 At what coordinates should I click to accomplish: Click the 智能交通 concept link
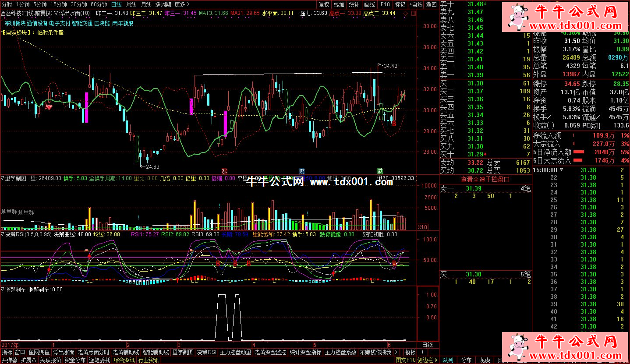click(x=81, y=23)
